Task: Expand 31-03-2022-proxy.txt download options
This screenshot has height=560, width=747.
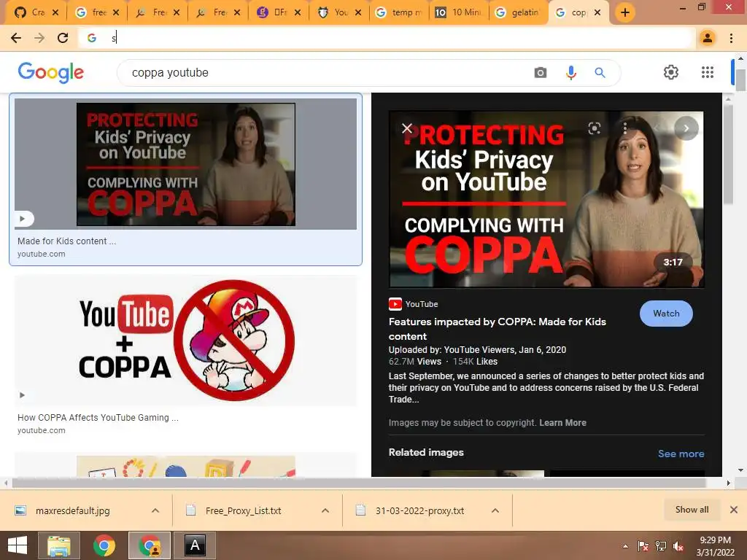Action: pos(495,510)
